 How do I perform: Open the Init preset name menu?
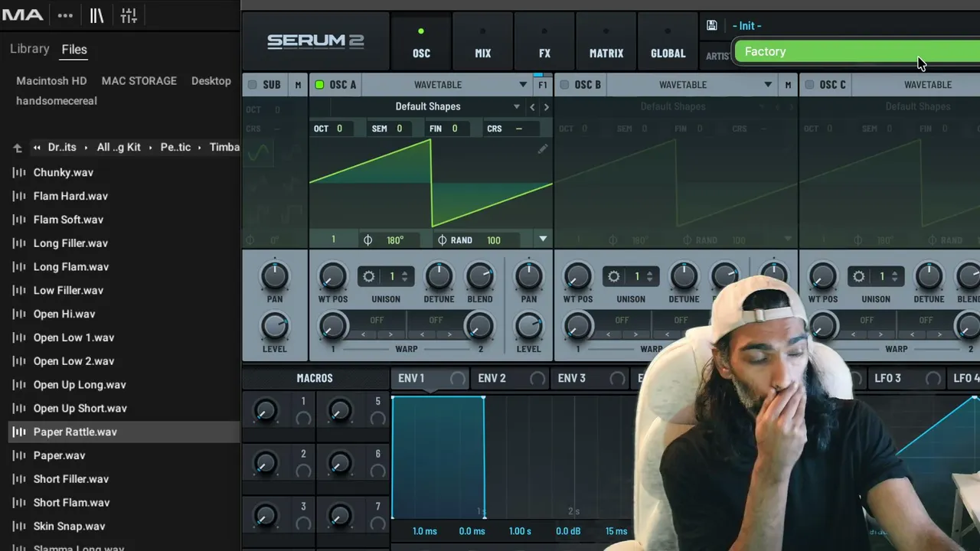tap(747, 26)
